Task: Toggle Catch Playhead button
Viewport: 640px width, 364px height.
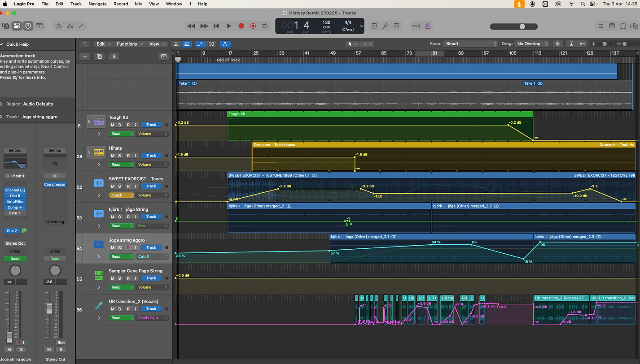Action: tap(225, 44)
